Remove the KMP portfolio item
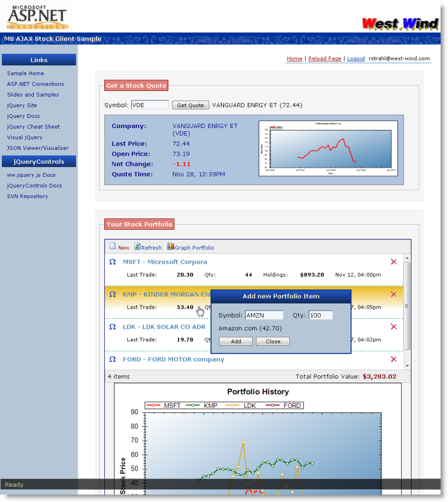The height and width of the screenshot is (502, 448). click(394, 295)
